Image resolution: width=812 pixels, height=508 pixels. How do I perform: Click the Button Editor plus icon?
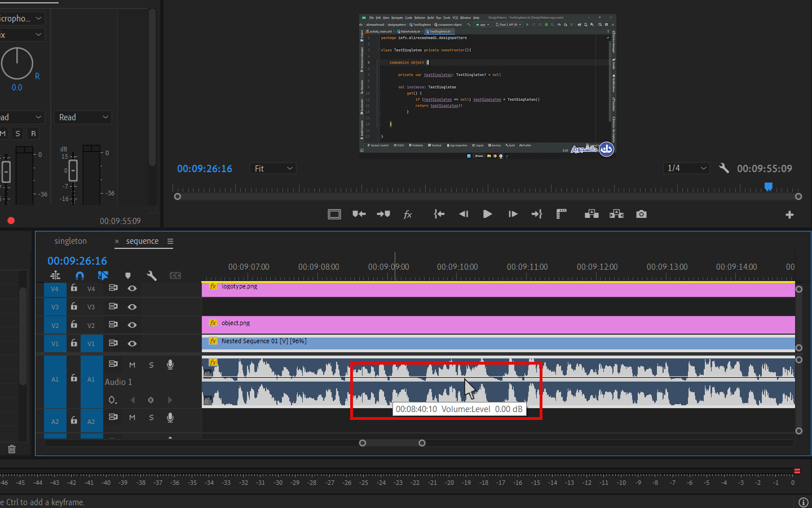click(x=789, y=214)
